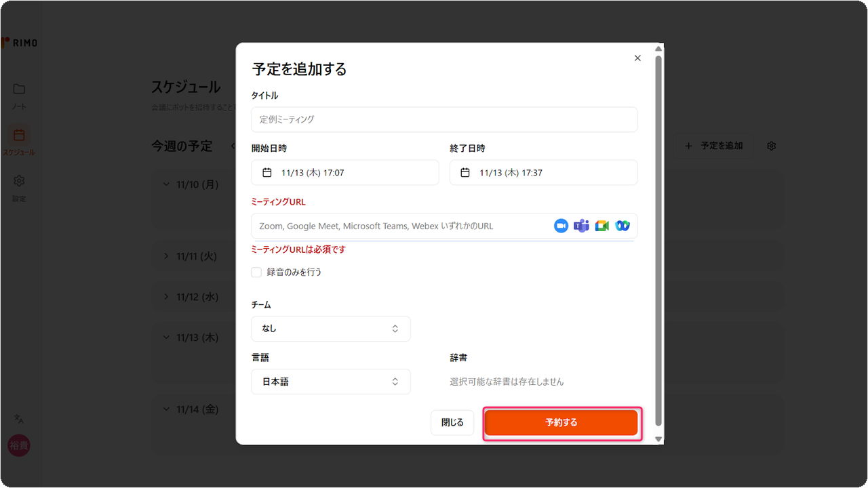The image size is (868, 488).
Task: Click the Microsoft Teams icon in the URL field
Action: (x=581, y=226)
